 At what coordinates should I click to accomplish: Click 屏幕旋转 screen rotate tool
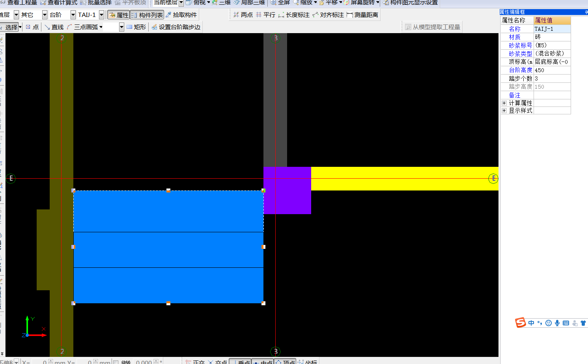click(x=359, y=2)
